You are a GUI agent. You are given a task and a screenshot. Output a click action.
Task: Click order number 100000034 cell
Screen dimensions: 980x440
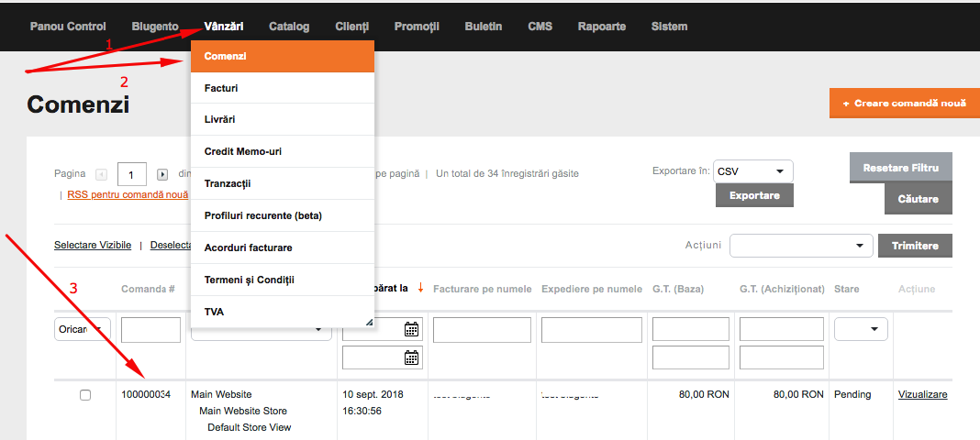point(146,394)
